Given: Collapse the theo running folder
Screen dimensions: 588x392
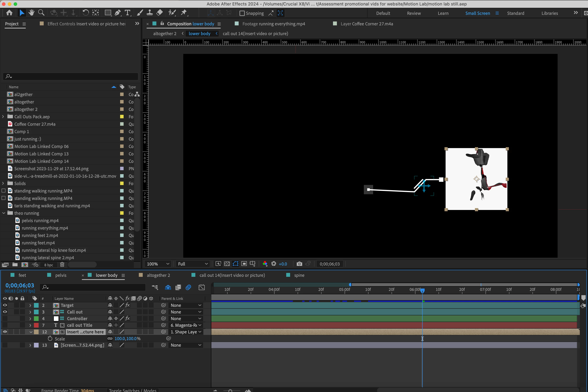Looking at the screenshot, I should tap(4, 213).
